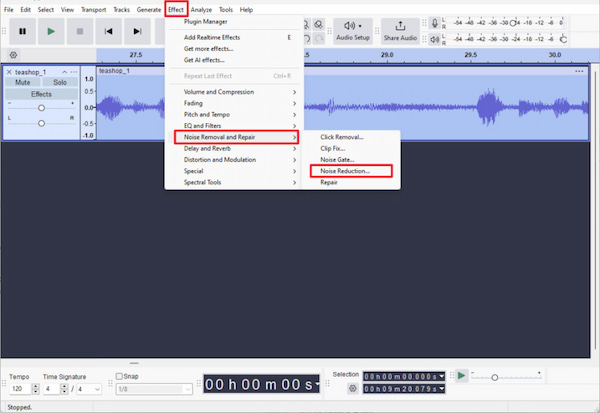Expand Special submenu
Screen dimensions: 600x413
click(233, 171)
